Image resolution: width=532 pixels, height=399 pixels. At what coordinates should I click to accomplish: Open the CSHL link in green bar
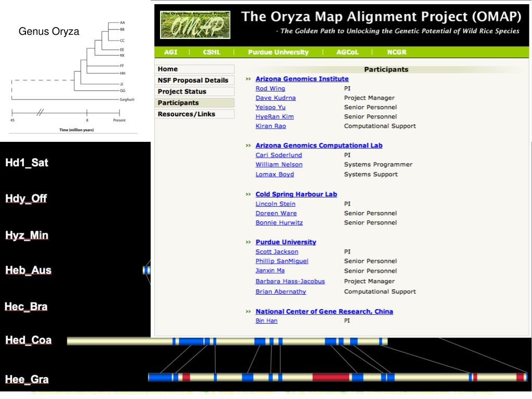[x=212, y=52]
